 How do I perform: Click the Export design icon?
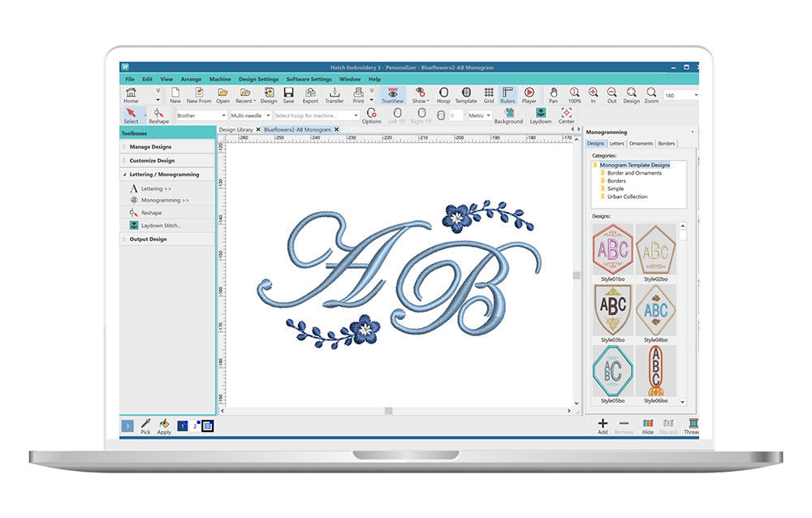point(310,95)
